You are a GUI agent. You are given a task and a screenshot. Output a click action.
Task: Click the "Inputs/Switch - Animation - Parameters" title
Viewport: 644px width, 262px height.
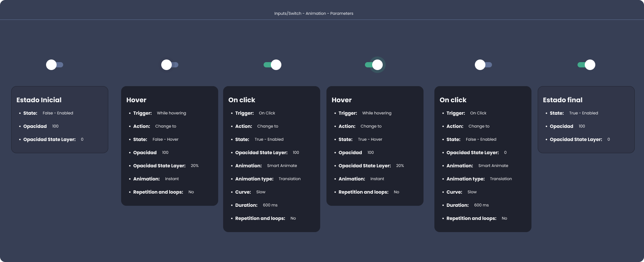tap(314, 13)
